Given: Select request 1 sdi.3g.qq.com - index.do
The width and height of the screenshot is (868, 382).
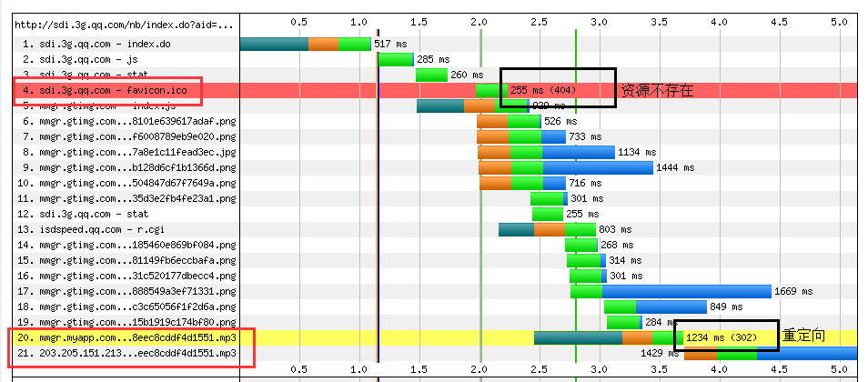Looking at the screenshot, I should (x=96, y=44).
